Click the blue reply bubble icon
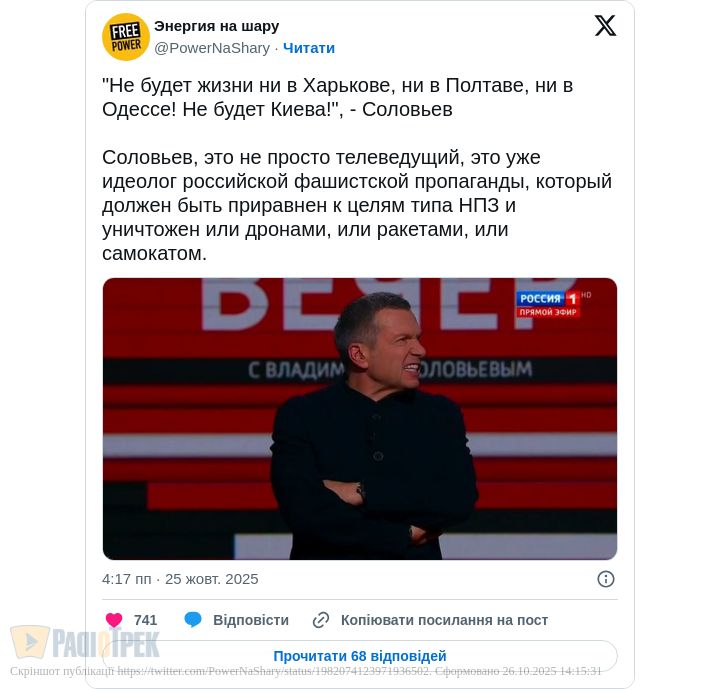 tap(193, 620)
